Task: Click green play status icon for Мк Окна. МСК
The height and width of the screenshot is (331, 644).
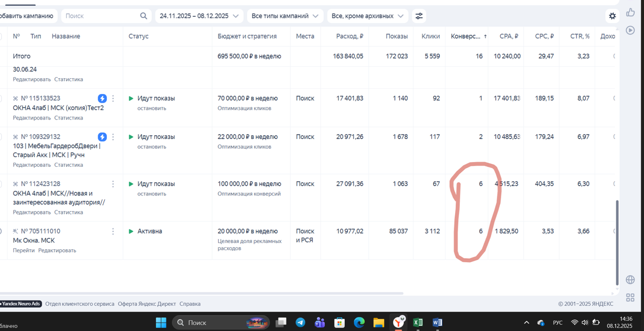Action: (131, 231)
